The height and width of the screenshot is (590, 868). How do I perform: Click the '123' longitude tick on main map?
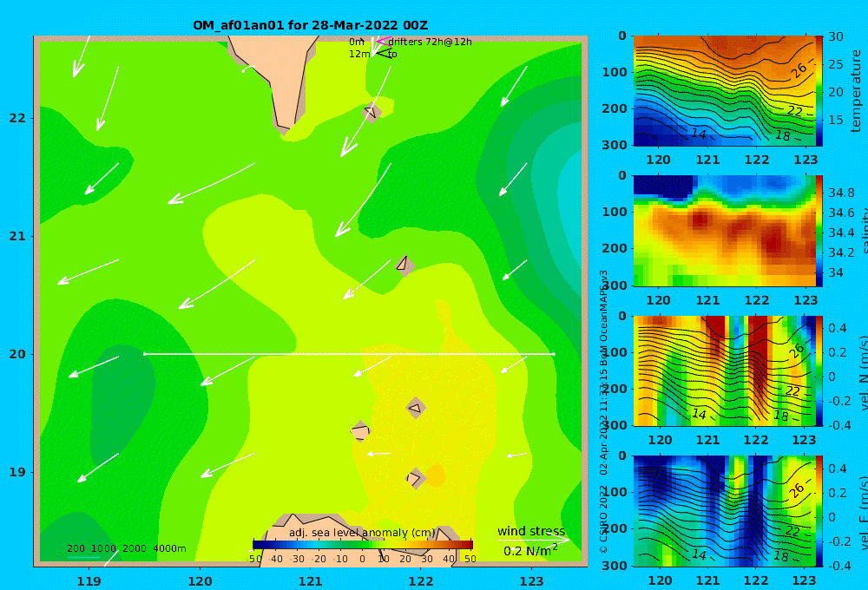[532, 581]
